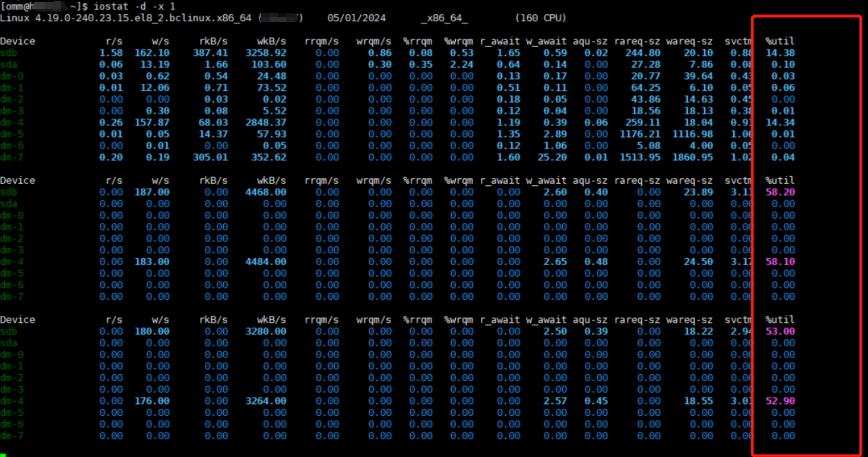Viewport: 868px width, 457px height.
Task: Click the rkB/s value 14.37
Action: pos(213,134)
